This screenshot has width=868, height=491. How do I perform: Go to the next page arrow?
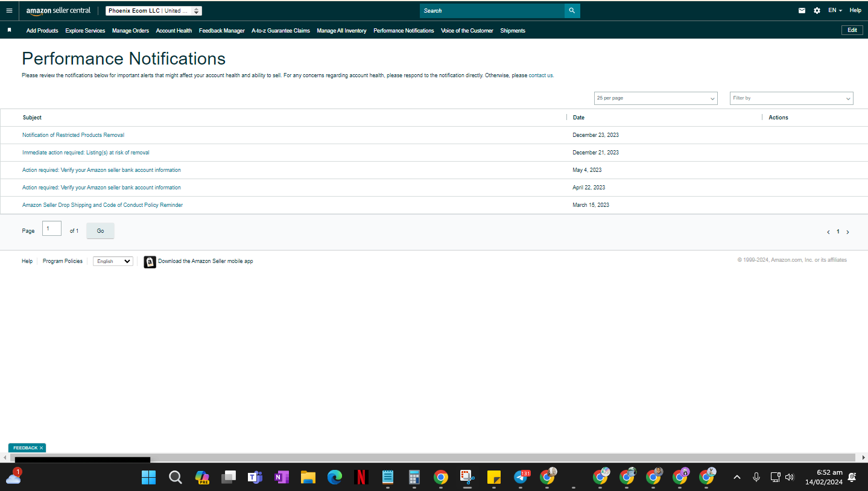coord(847,232)
